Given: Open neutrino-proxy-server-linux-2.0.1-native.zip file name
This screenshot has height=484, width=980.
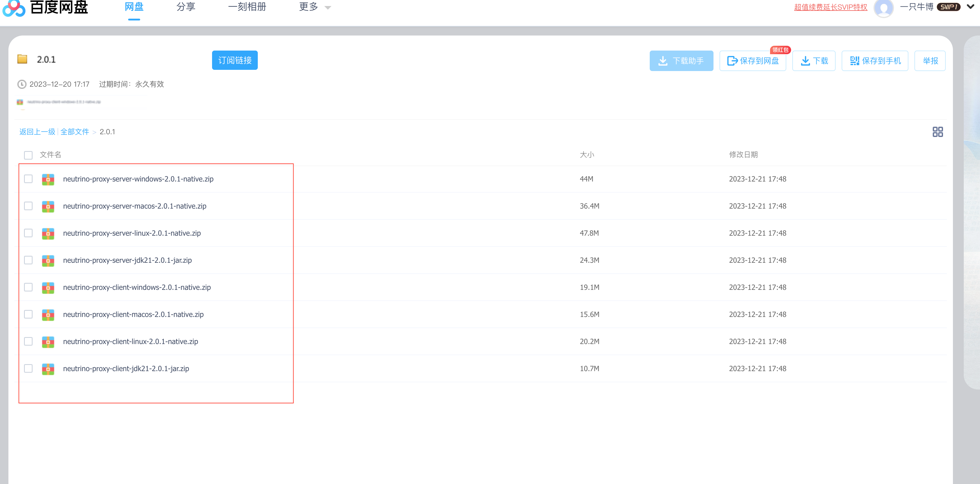Looking at the screenshot, I should [132, 233].
